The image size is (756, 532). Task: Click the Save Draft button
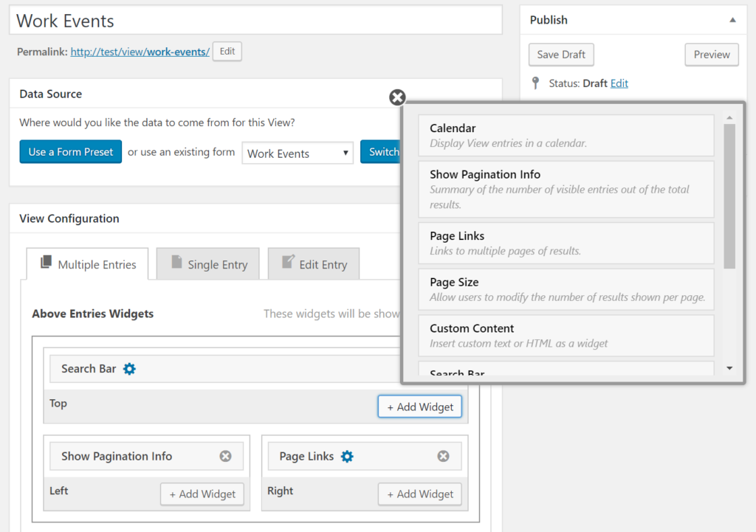[561, 54]
